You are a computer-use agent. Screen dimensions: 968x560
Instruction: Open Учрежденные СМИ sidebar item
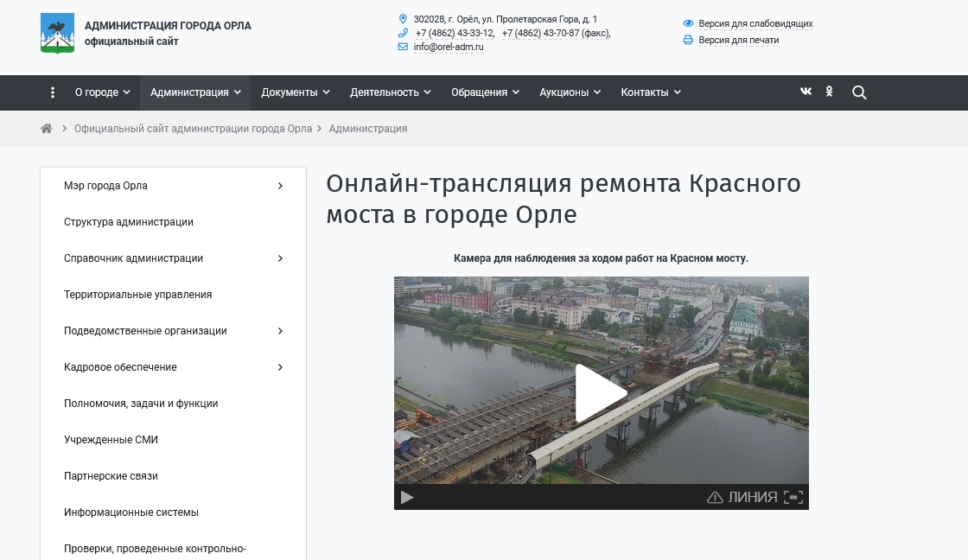pos(111,440)
